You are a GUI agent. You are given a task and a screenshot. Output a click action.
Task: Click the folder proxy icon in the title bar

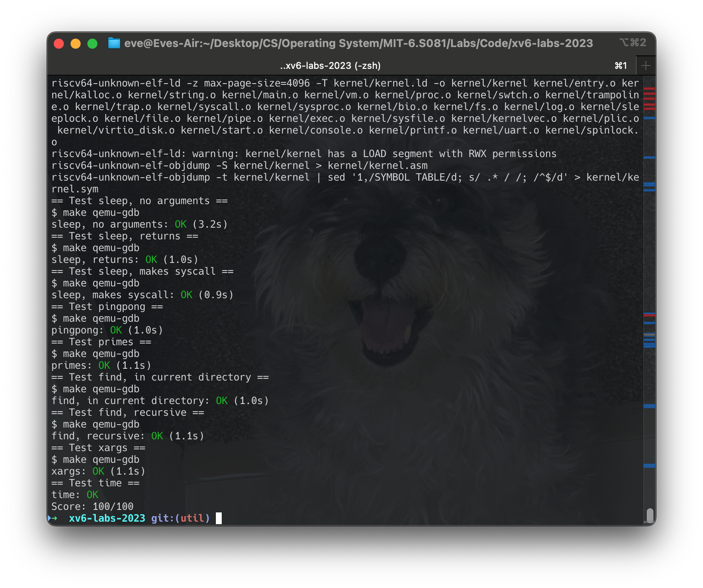click(114, 42)
